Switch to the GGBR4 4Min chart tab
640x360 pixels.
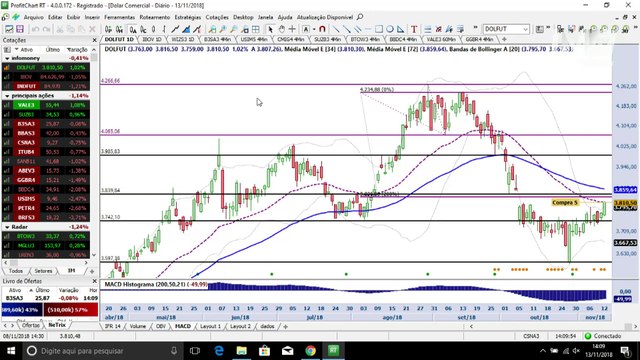pyautogui.click(x=479, y=39)
